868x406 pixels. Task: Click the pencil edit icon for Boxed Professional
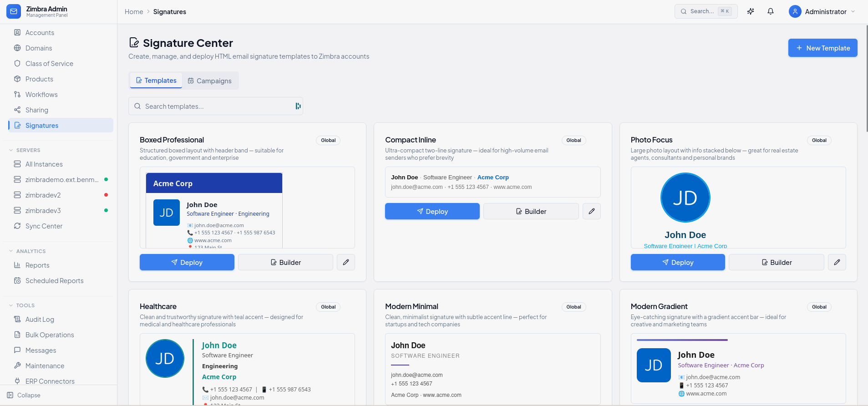coord(346,262)
